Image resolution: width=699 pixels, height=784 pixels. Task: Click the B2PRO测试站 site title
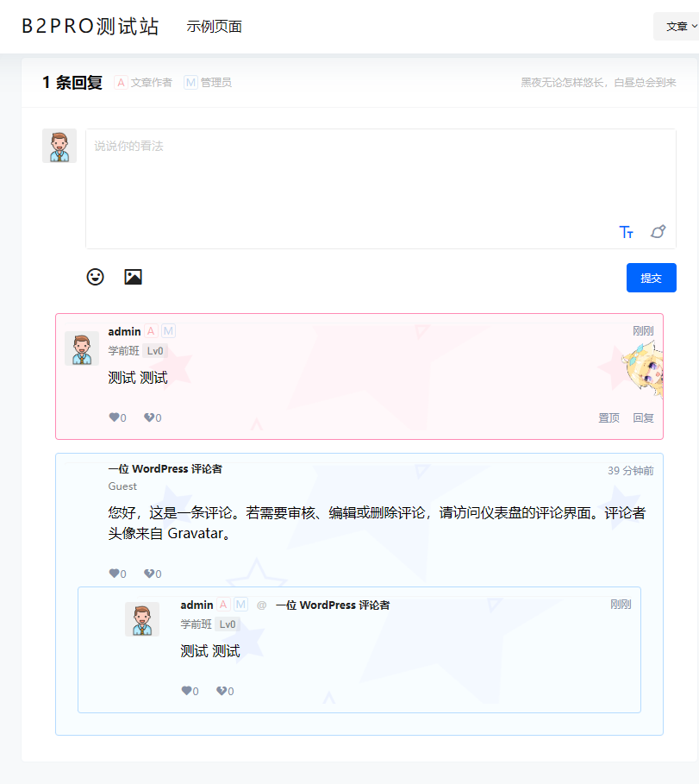pos(90,25)
